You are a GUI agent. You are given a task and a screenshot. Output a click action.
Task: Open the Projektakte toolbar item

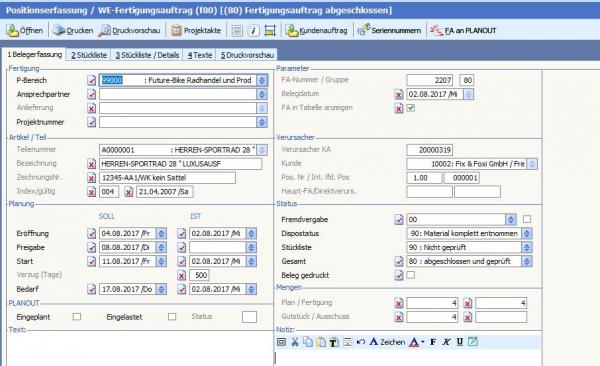[x=196, y=30]
